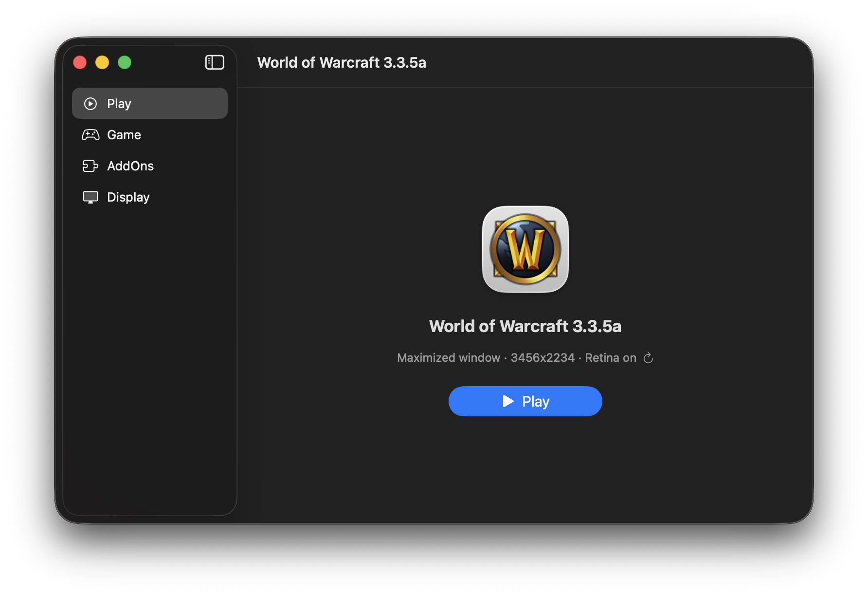The image size is (868, 596).
Task: Click the World of Warcraft 3.3.5a heading below icon
Action: click(x=525, y=326)
